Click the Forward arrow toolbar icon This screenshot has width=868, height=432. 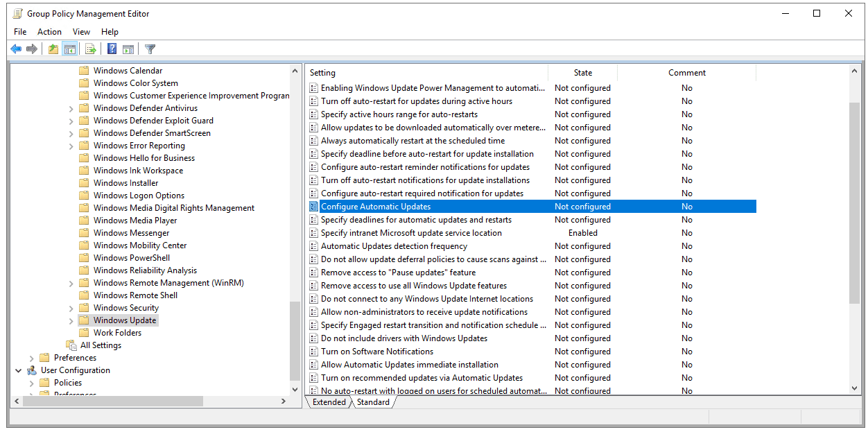[x=32, y=49]
